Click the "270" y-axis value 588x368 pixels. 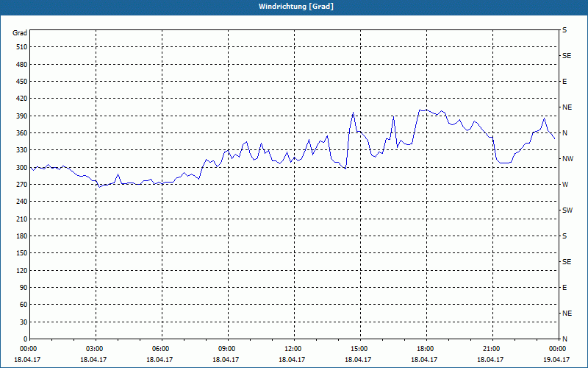pyautogui.click(x=22, y=185)
